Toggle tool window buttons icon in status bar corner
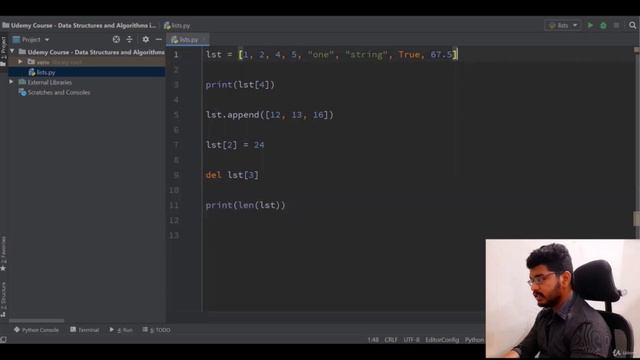This screenshot has width=640, height=360. 4,340
